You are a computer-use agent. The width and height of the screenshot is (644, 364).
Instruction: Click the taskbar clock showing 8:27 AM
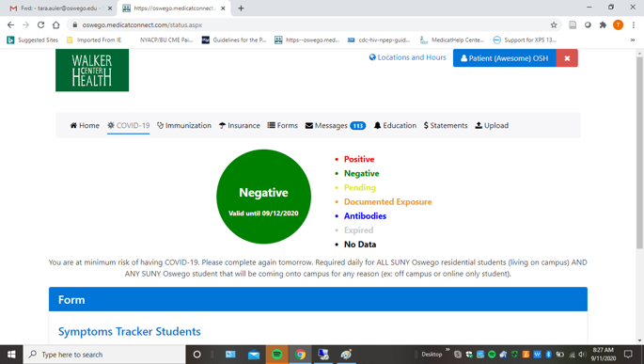tap(603, 355)
